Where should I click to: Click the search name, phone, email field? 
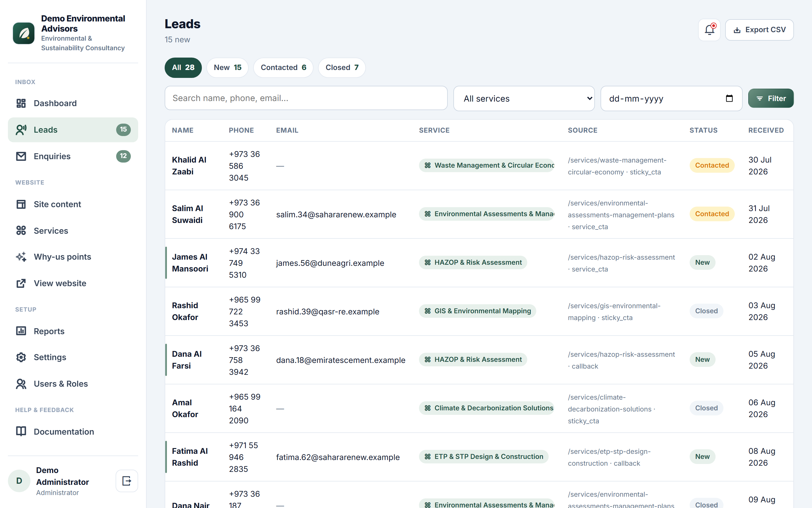(x=306, y=98)
